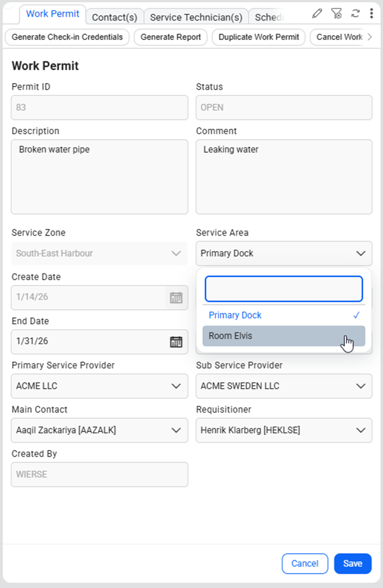This screenshot has height=588, width=383.
Task: Switch to the Contact(s) tab
Action: click(x=114, y=17)
